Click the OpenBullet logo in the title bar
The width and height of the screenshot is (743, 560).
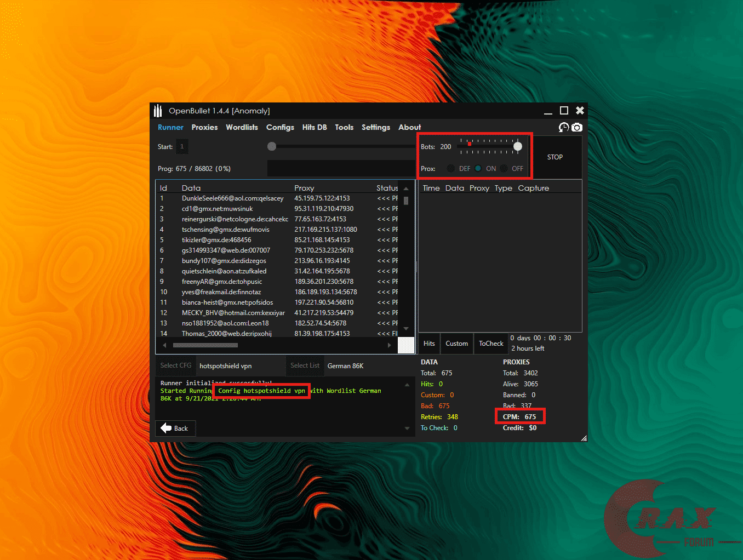click(x=158, y=110)
